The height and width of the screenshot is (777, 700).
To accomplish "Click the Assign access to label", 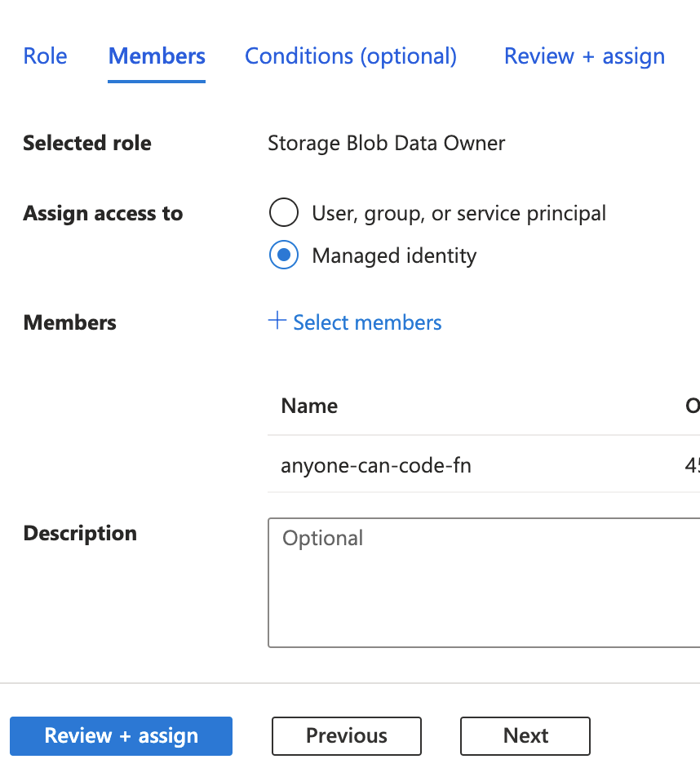I will click(103, 214).
